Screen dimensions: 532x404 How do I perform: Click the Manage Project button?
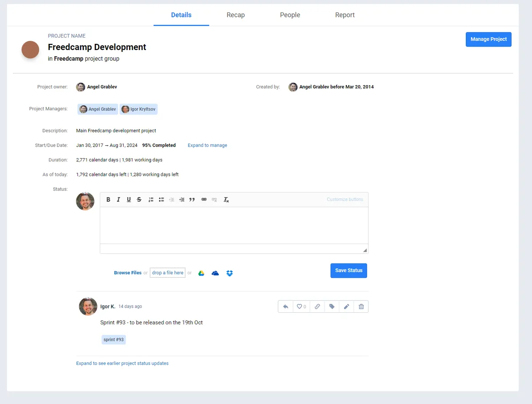click(x=489, y=39)
